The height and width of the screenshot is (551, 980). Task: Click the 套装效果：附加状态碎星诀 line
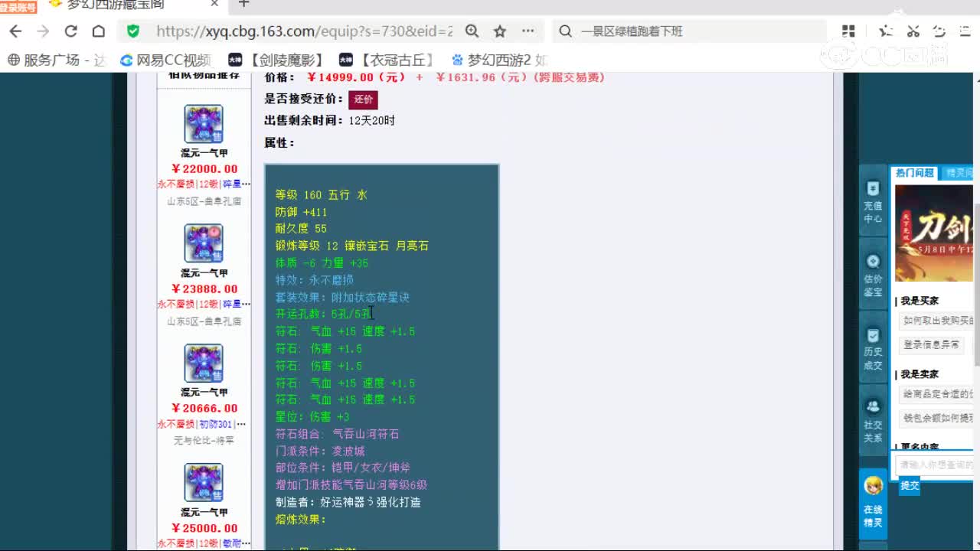click(342, 297)
